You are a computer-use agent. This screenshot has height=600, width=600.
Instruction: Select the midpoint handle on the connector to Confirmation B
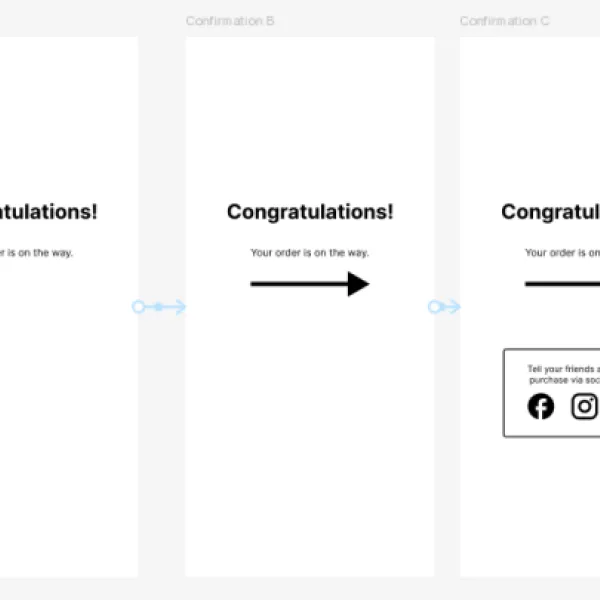click(159, 307)
